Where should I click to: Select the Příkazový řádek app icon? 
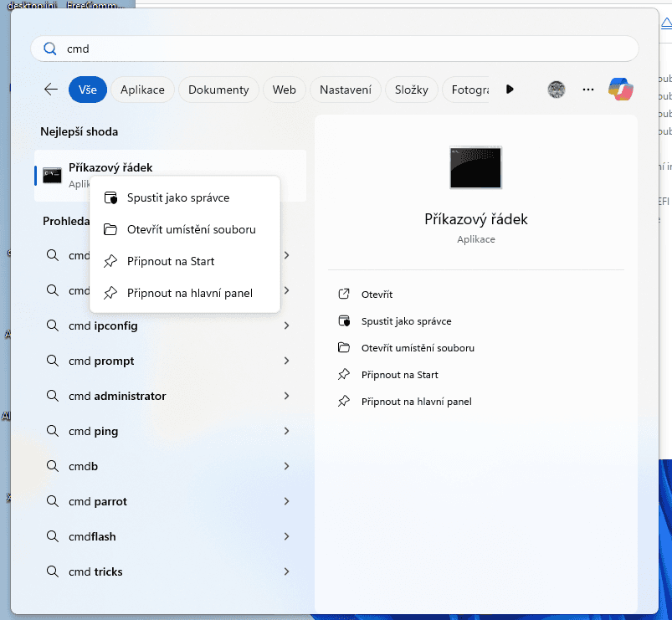tap(51, 176)
